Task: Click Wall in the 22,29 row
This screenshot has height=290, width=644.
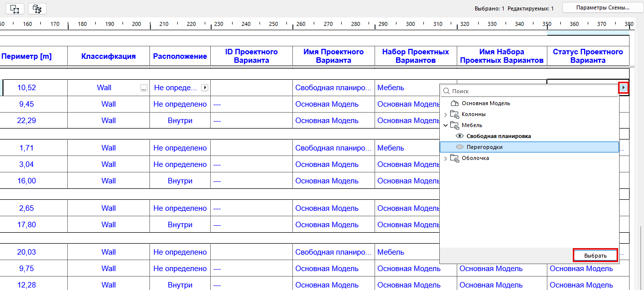Action: (109, 121)
